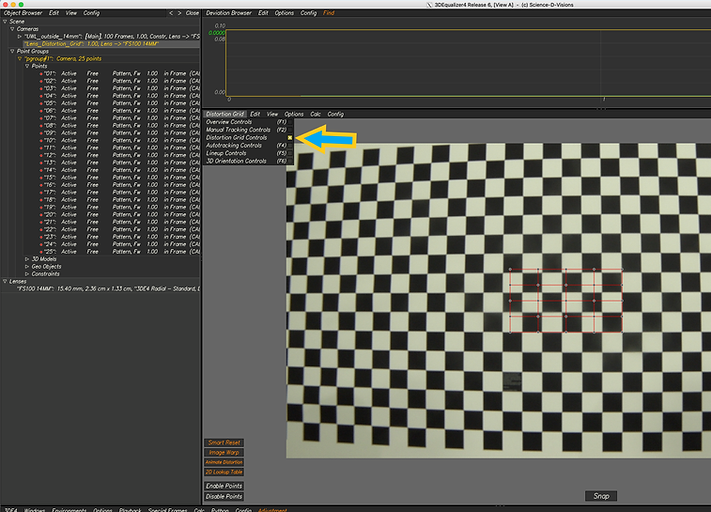Select the "02" point row text

coord(120,81)
